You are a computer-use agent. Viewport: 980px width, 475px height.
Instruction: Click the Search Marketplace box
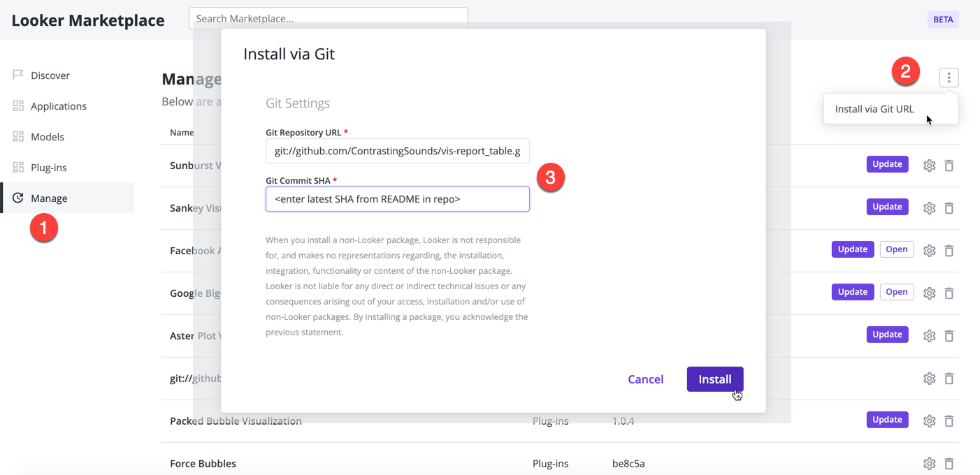(x=329, y=18)
